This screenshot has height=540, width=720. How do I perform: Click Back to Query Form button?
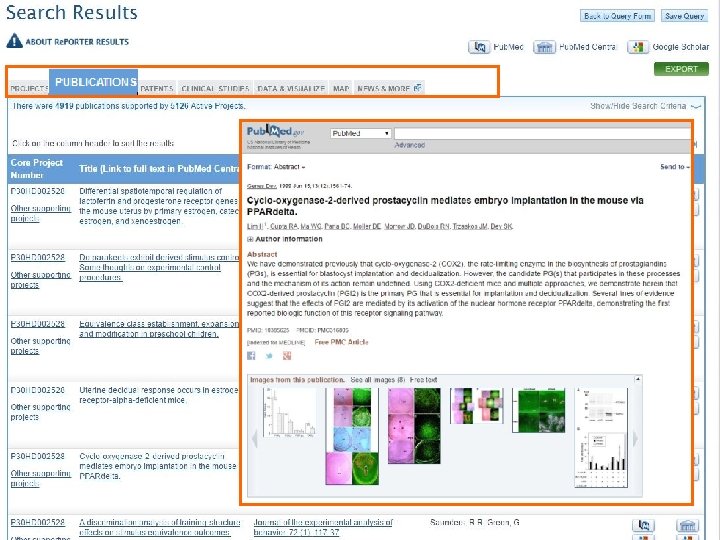pos(618,16)
